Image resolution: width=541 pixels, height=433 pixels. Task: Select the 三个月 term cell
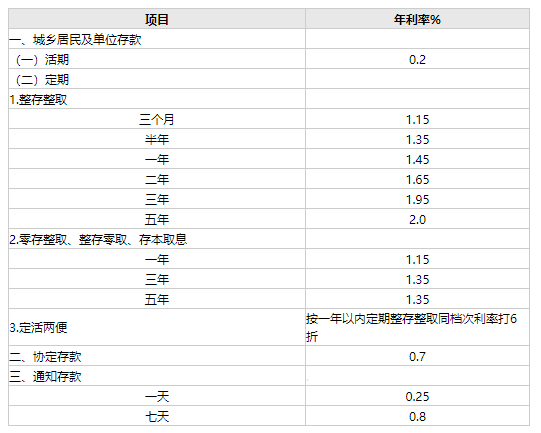pos(157,119)
